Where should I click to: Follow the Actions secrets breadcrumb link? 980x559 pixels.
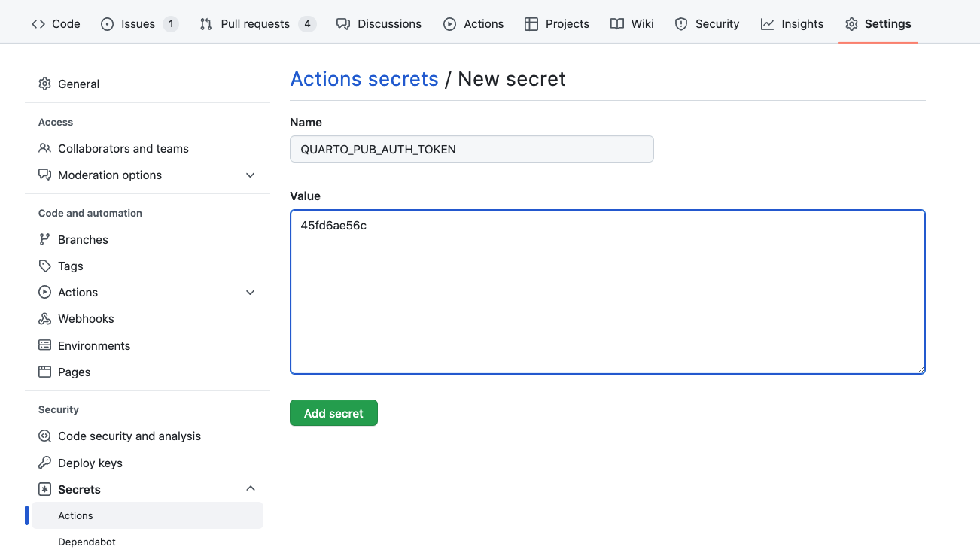[364, 79]
